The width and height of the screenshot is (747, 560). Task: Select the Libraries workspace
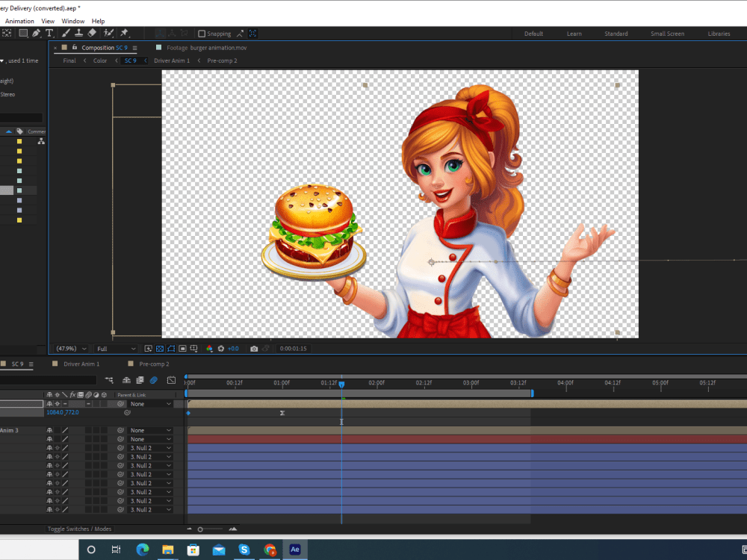719,34
